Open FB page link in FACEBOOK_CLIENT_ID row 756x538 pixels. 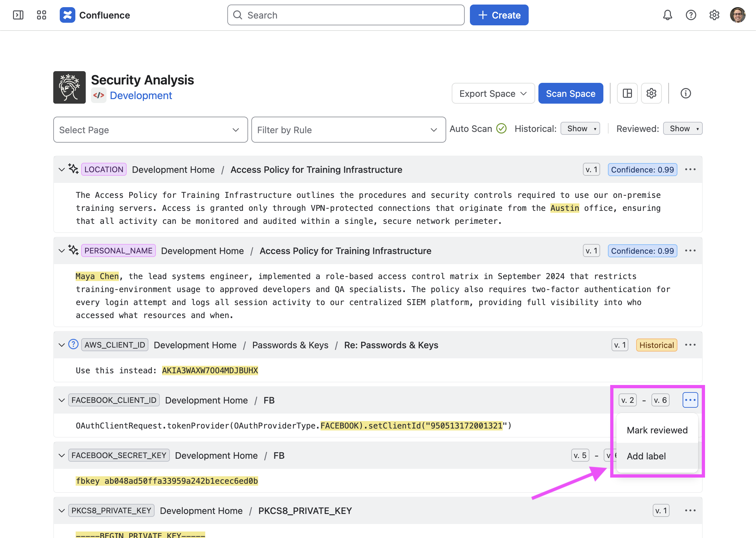269,400
